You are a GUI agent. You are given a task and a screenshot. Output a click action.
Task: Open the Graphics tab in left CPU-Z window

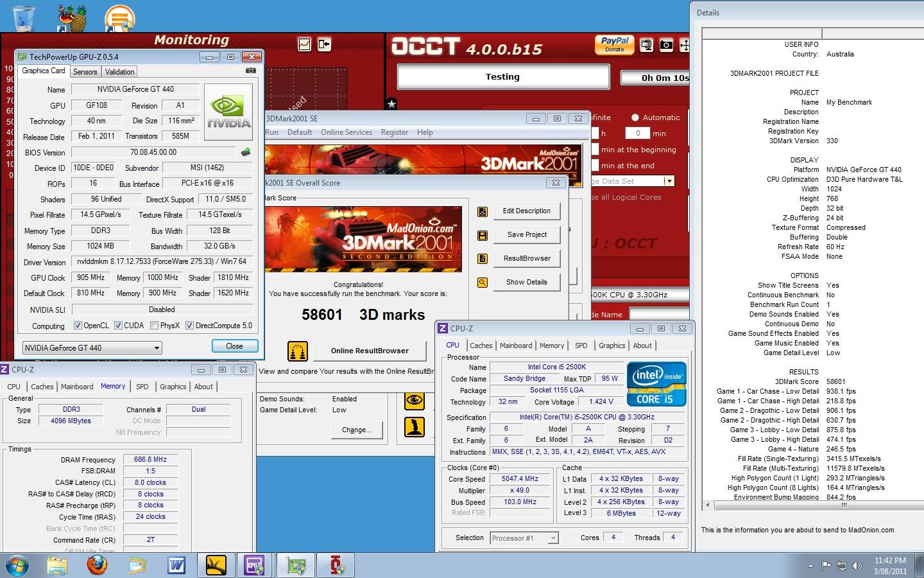coord(173,387)
